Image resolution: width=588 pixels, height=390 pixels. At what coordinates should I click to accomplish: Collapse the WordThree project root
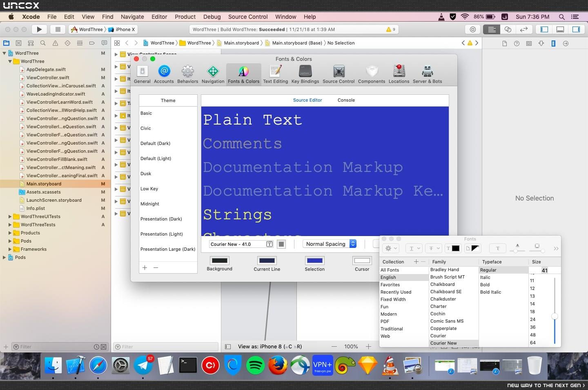[x=4, y=53]
